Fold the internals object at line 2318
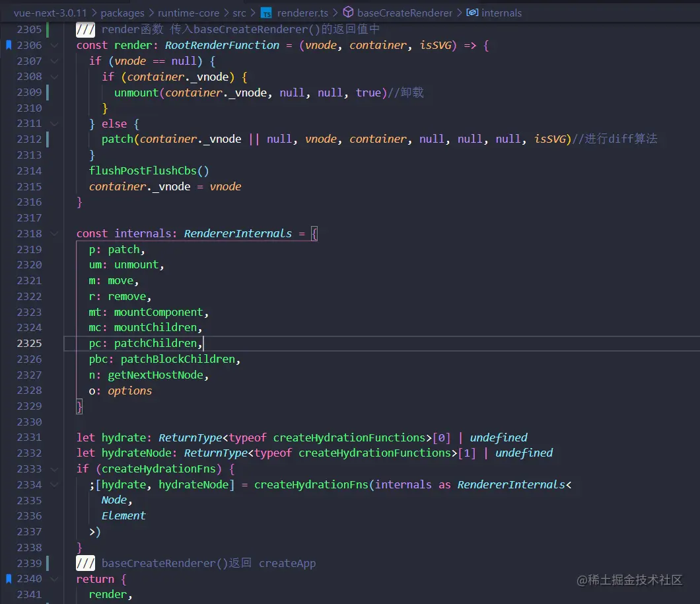The width and height of the screenshot is (700, 604). pos(54,234)
